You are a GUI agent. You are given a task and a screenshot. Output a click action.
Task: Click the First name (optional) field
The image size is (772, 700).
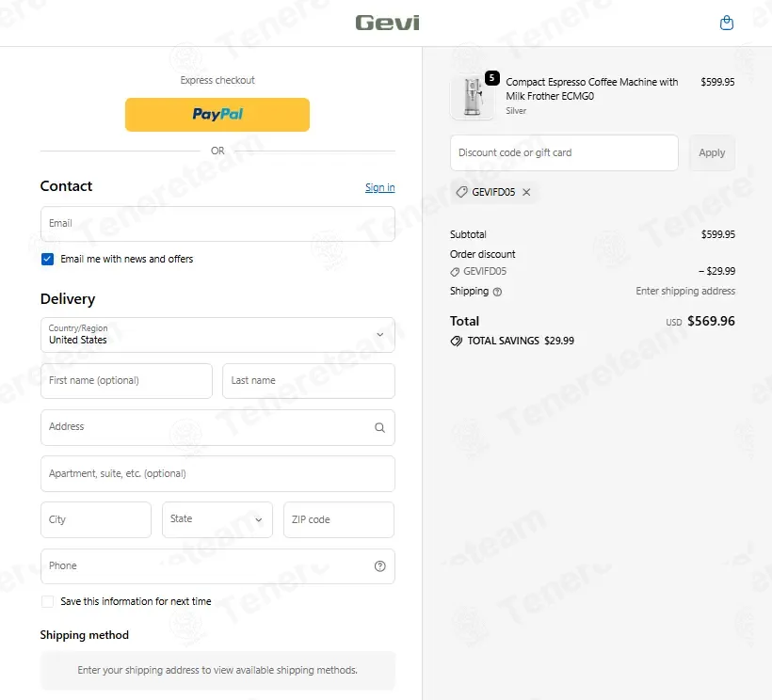click(x=126, y=381)
